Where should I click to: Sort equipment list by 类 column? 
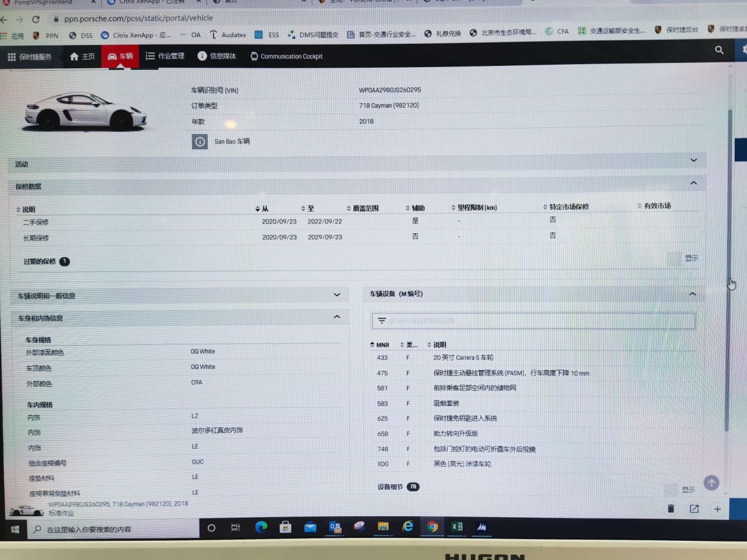point(409,345)
